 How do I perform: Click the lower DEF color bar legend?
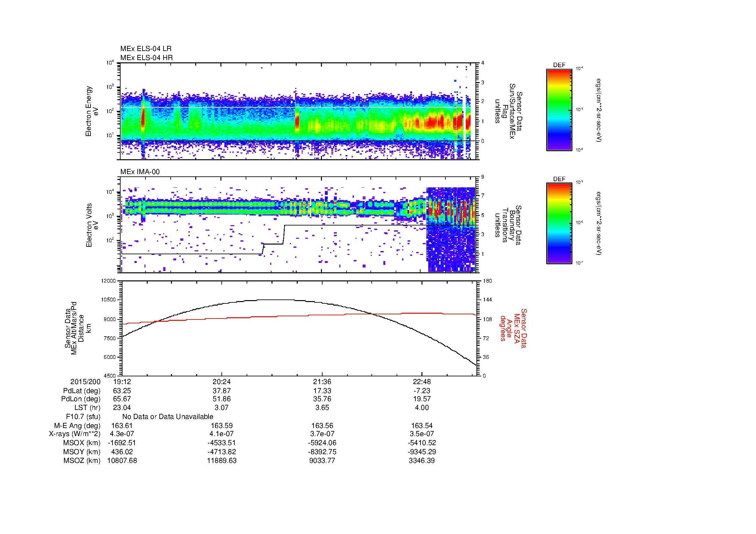(x=559, y=223)
